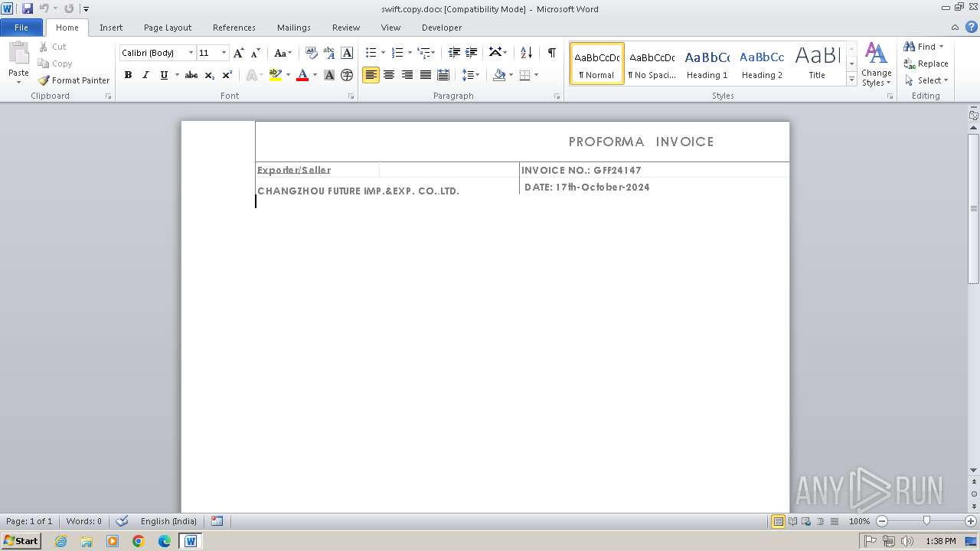This screenshot has width=980, height=551.
Task: Click Zoom Out minus button
Action: click(882, 521)
